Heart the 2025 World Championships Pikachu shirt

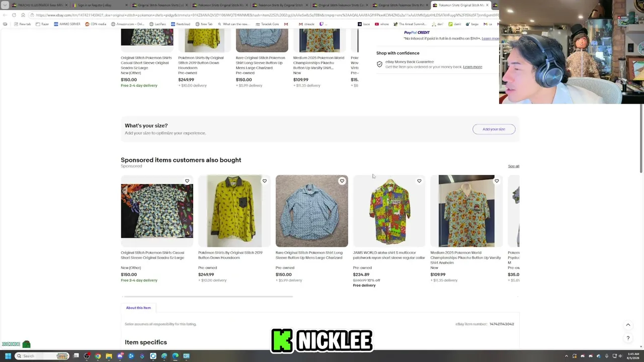coord(497,181)
